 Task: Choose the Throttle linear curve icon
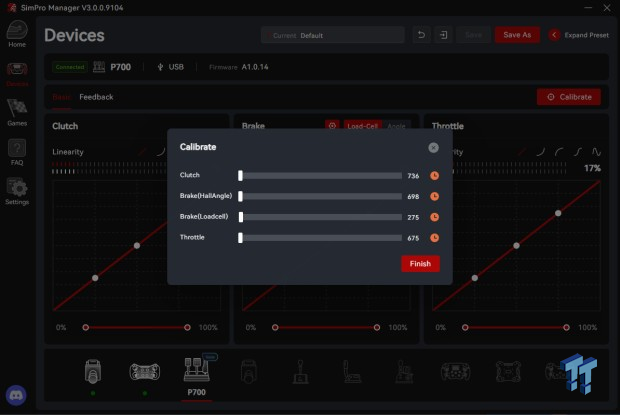(522, 152)
